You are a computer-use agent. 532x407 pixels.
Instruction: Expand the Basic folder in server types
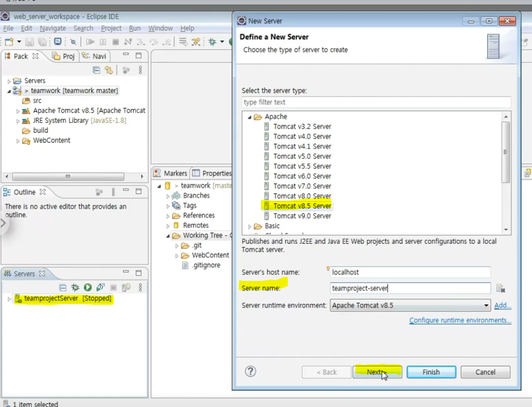250,226
